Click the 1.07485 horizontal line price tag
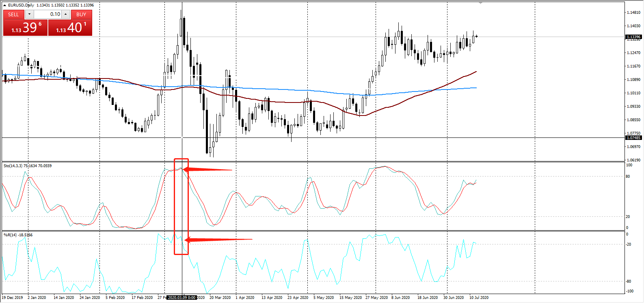Screen dimensions: 644x303 (633, 138)
